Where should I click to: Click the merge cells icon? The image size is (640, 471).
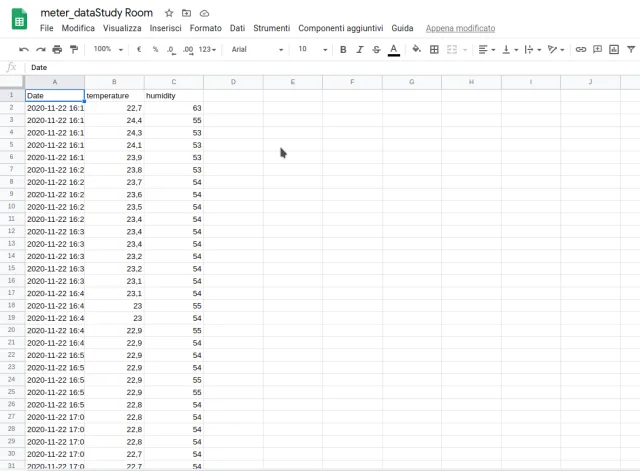(452, 49)
